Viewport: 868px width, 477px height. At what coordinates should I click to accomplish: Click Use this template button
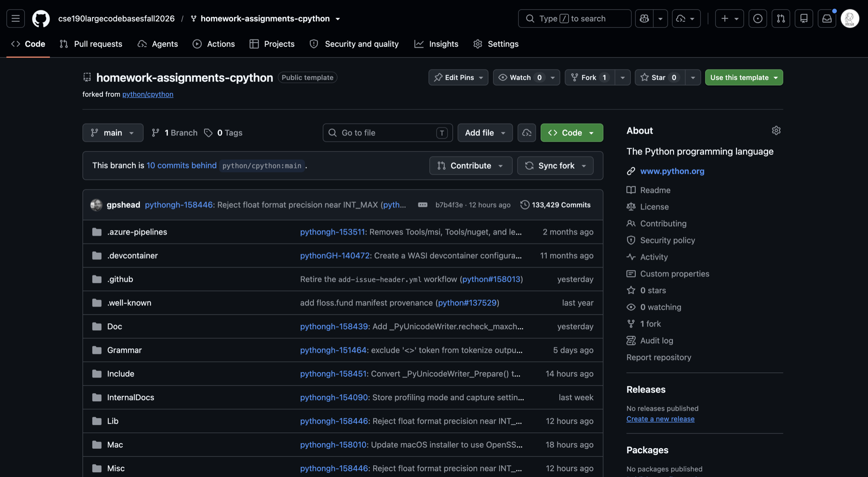(744, 77)
